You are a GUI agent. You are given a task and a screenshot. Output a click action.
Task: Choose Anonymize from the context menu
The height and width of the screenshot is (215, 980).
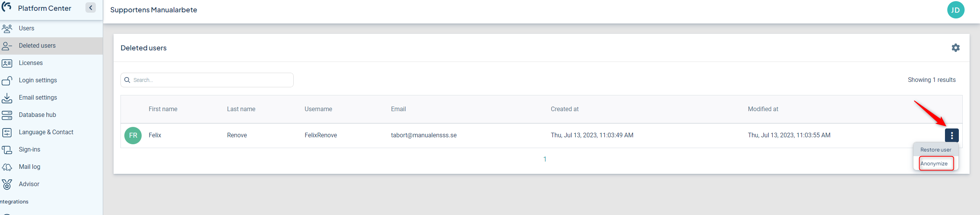[x=934, y=163]
